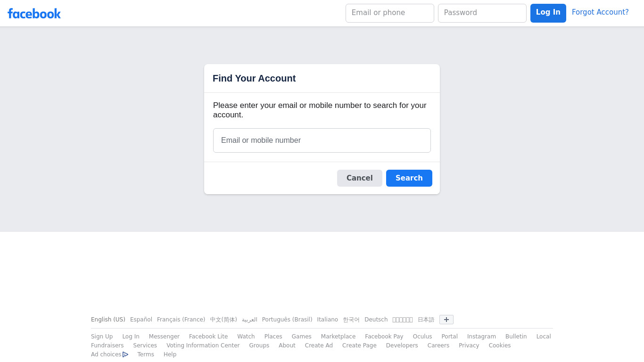Choose Deutsch from the language list

[376, 320]
